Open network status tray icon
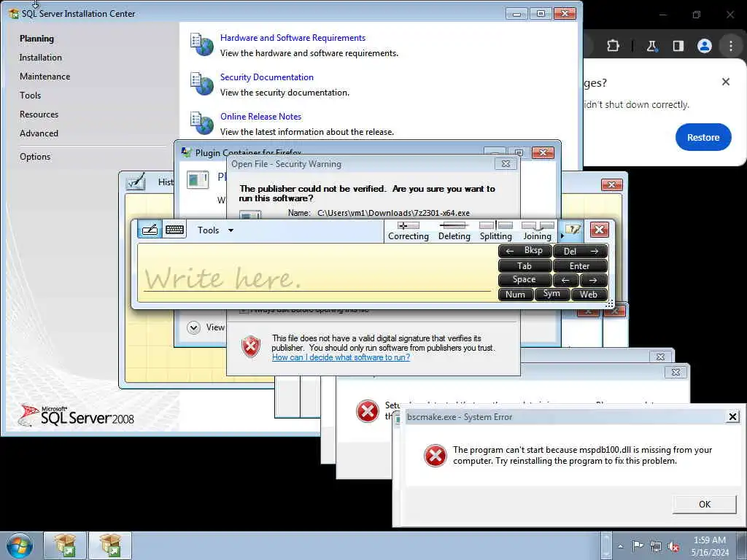 [656, 546]
